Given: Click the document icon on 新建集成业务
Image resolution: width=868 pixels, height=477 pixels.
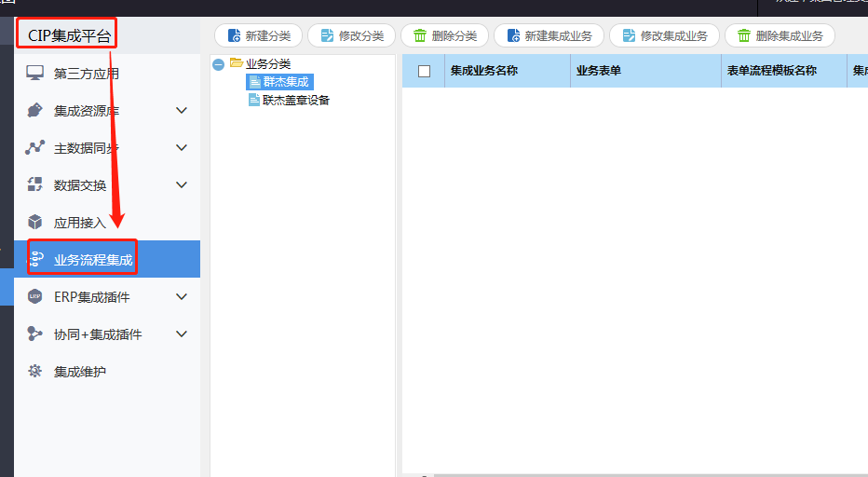Looking at the screenshot, I should point(513,35).
